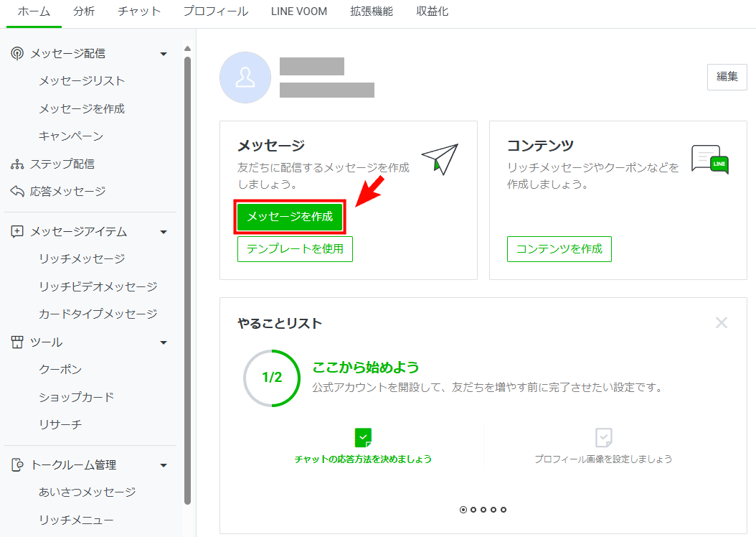Select the third carousel page dot
756x537 pixels.
pos(483,510)
